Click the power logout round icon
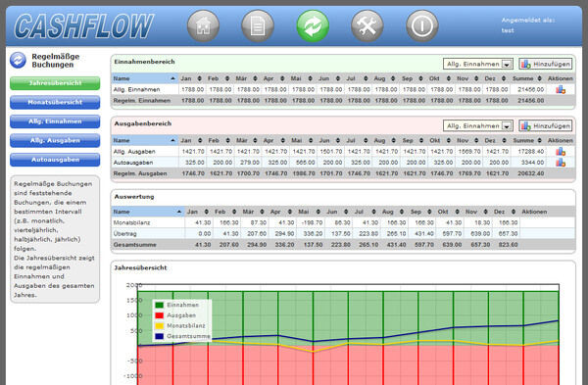The width and height of the screenshot is (588, 385). pos(422,25)
